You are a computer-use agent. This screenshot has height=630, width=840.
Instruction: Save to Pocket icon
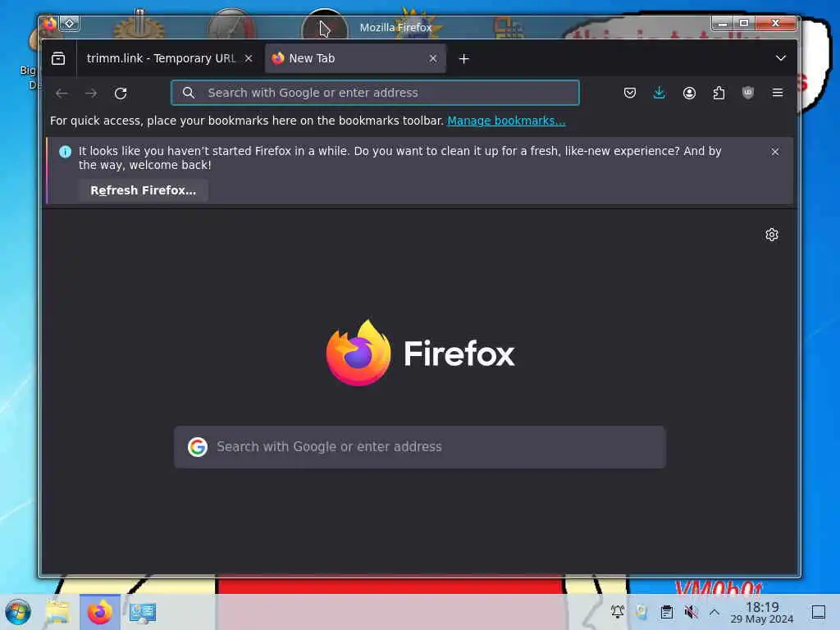630,94
